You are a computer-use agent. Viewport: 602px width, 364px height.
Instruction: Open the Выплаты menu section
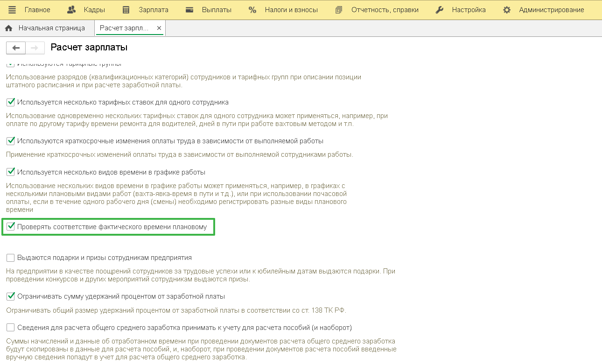(x=217, y=10)
